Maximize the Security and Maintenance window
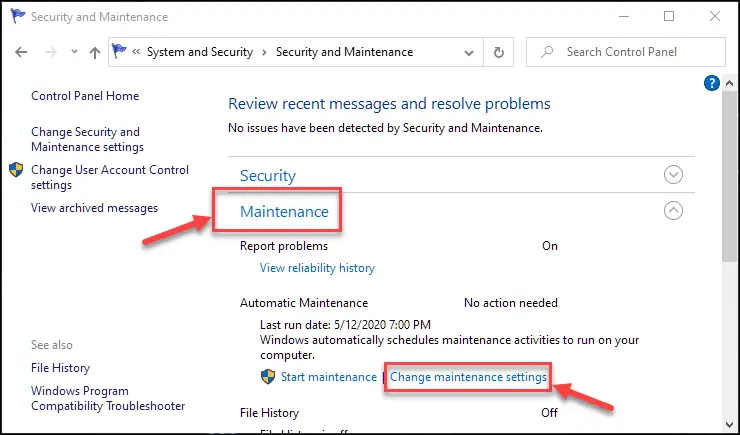Image resolution: width=740 pixels, height=435 pixels. tap(669, 17)
